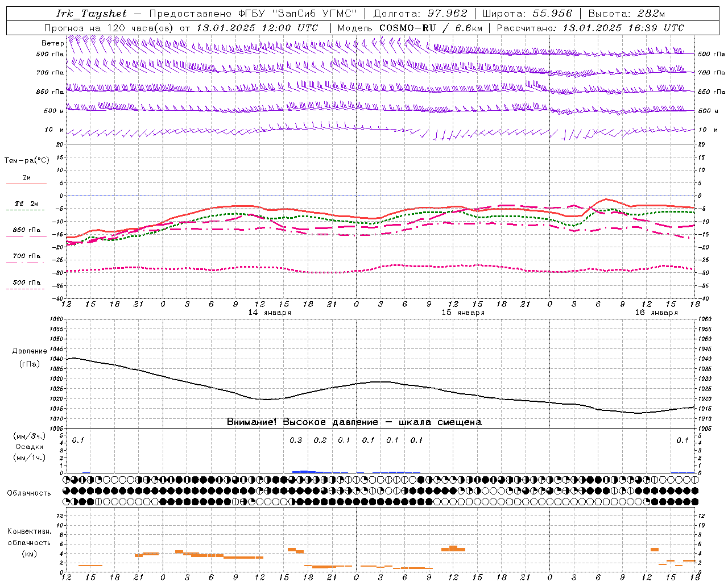Screen dimensions: 728x582
Task: Click the precipitation value '0.3'
Action: [x=296, y=440]
